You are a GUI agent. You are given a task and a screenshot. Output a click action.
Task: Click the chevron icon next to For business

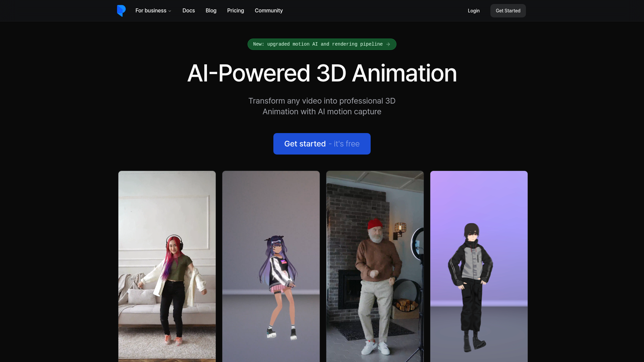point(170,11)
